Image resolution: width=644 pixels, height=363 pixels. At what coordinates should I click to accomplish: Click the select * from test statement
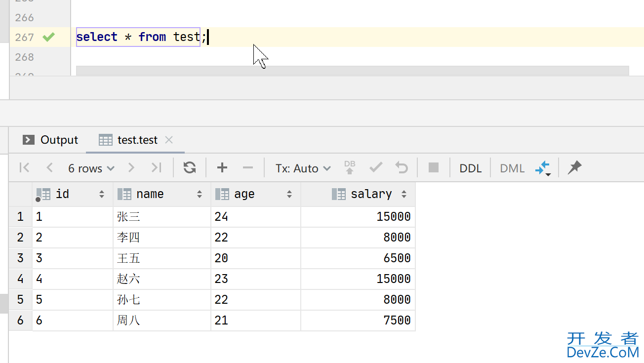click(x=138, y=37)
